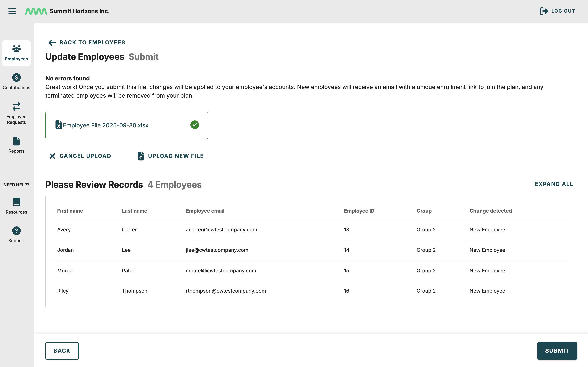Click the back arrow icon next to Back to Employees
Viewport: 588px width, 367px height.
coord(52,43)
